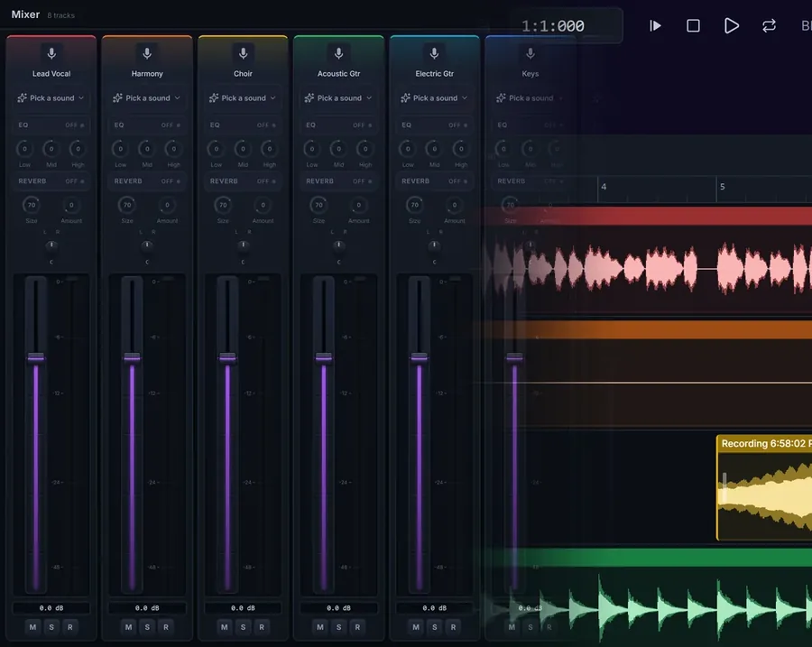Image resolution: width=812 pixels, height=647 pixels.
Task: Toggle EQ on the Choir channel
Action: (x=266, y=125)
